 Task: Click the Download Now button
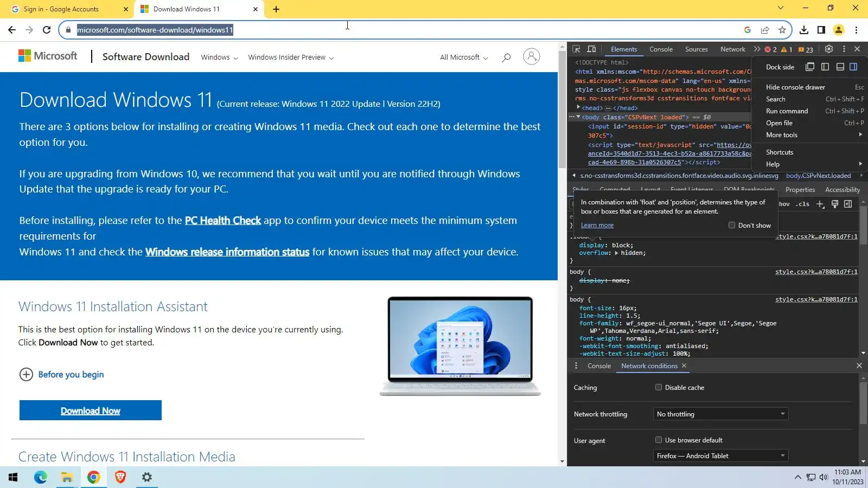[91, 410]
